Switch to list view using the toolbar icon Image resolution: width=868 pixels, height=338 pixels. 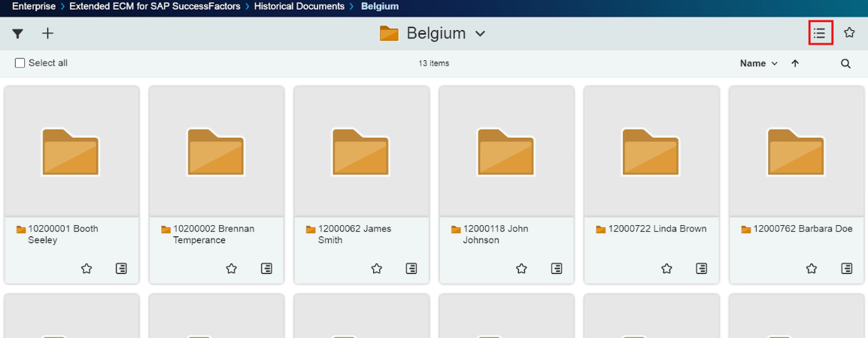[820, 33]
